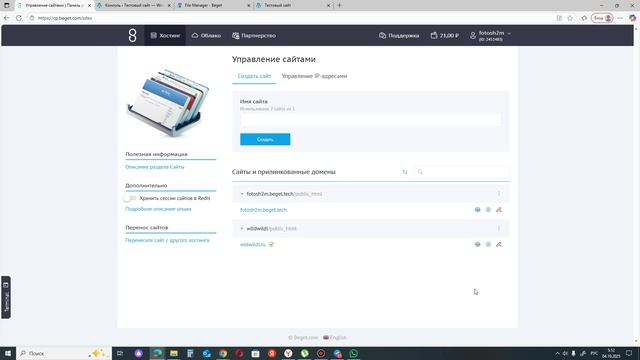Open Перенесите сайт с другого хостинга link
The width and height of the screenshot is (640, 360).
coord(167,240)
